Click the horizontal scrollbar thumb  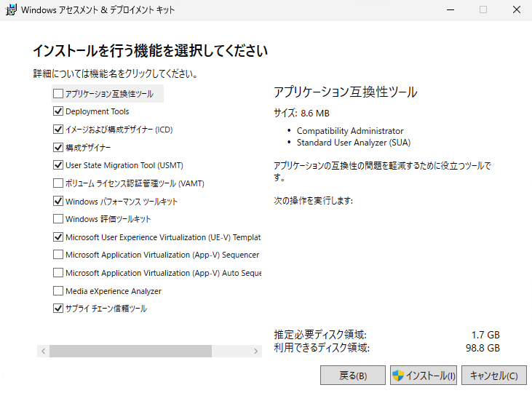click(x=130, y=352)
